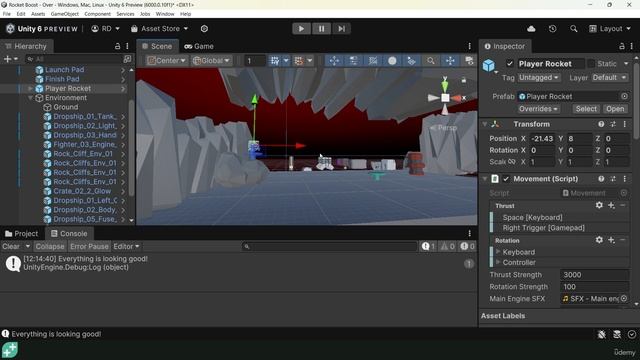This screenshot has width=640, height=360.
Task: Open the Unity cloud services icon
Action: 531,29
